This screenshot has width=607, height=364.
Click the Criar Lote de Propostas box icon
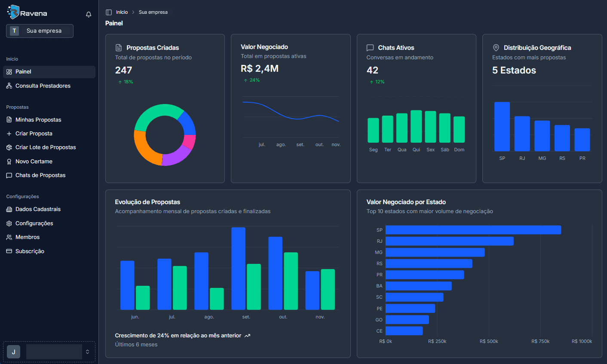tap(9, 147)
